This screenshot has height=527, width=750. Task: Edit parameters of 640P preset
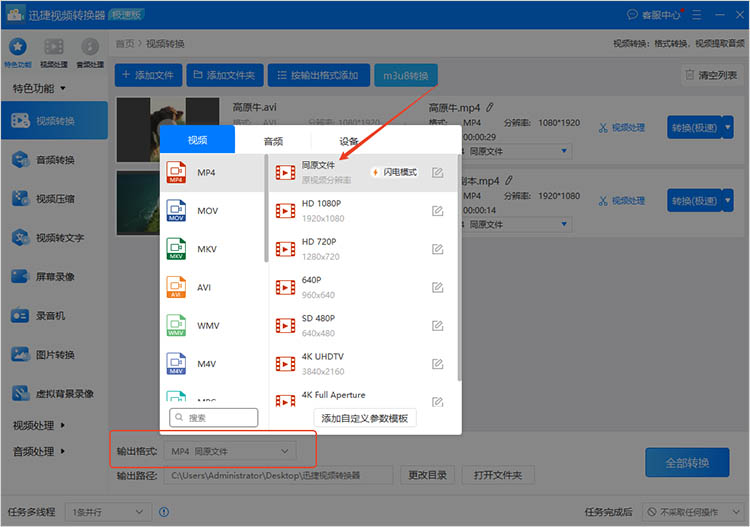437,287
